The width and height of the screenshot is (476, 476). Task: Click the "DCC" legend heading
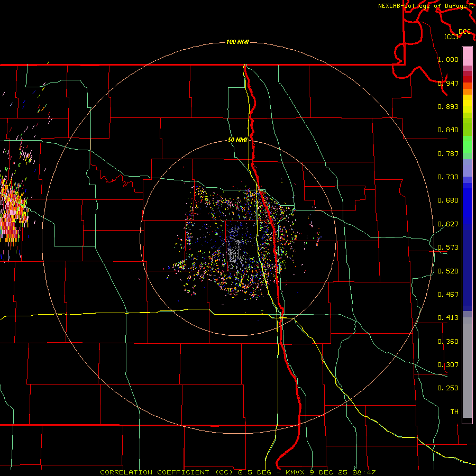click(x=464, y=32)
